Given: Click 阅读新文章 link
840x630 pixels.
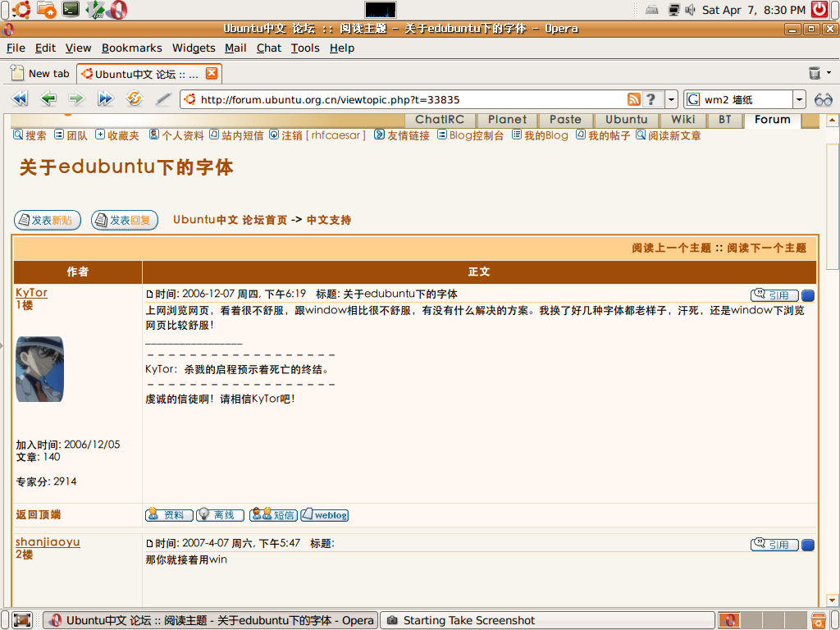Looking at the screenshot, I should pos(668,135).
